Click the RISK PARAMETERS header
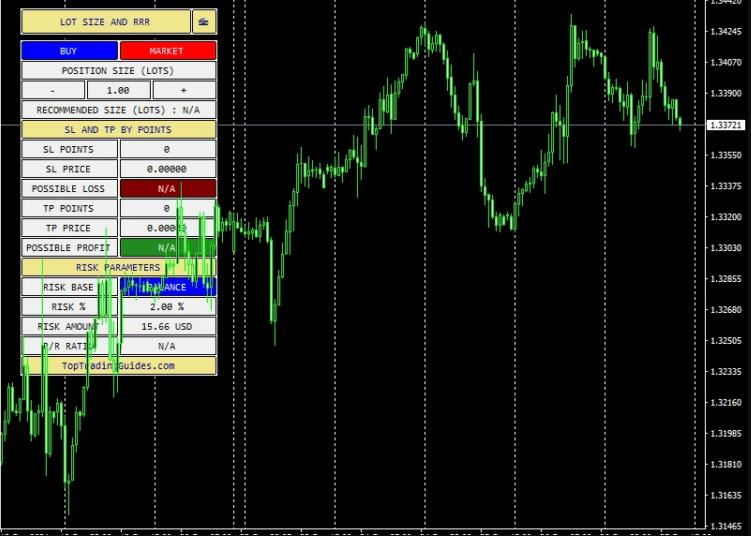The image size is (751, 536). [x=119, y=267]
